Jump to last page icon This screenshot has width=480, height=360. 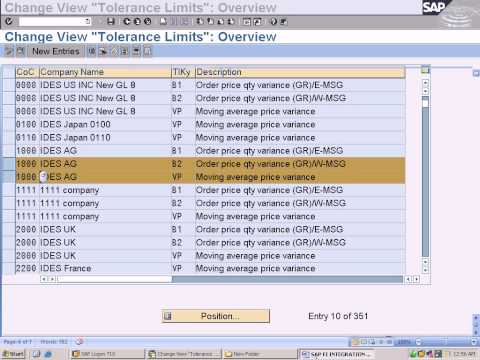point(231,22)
